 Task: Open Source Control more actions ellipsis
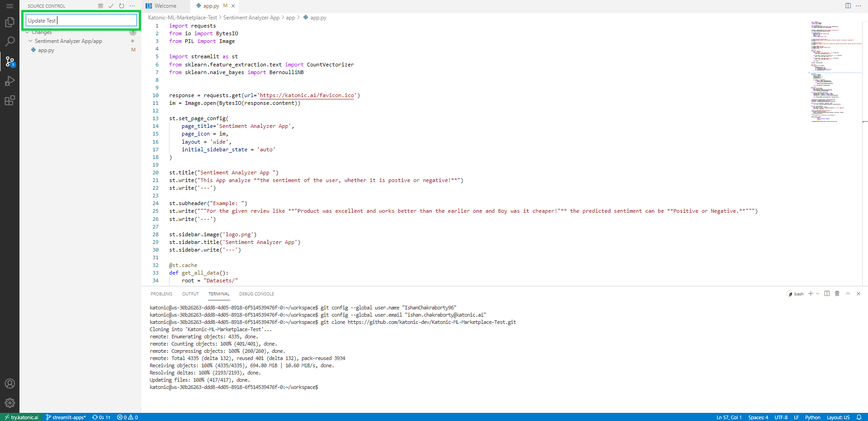(132, 6)
